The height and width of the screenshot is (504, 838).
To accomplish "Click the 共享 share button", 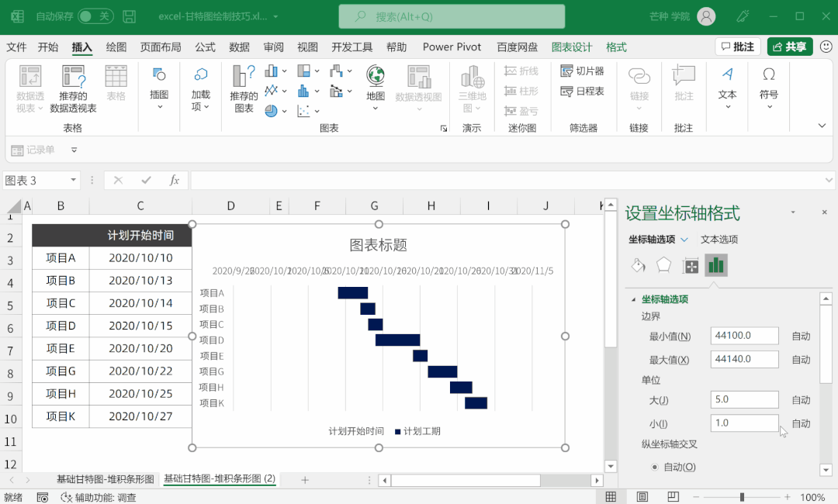I will pos(790,47).
